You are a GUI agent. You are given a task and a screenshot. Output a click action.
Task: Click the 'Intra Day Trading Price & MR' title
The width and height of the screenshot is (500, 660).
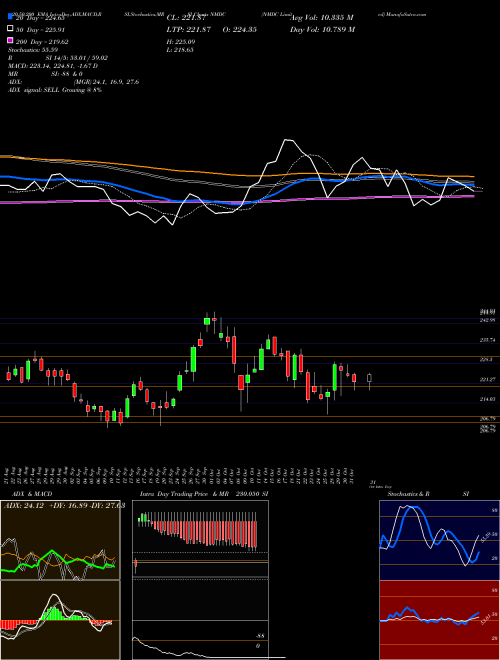click(184, 494)
